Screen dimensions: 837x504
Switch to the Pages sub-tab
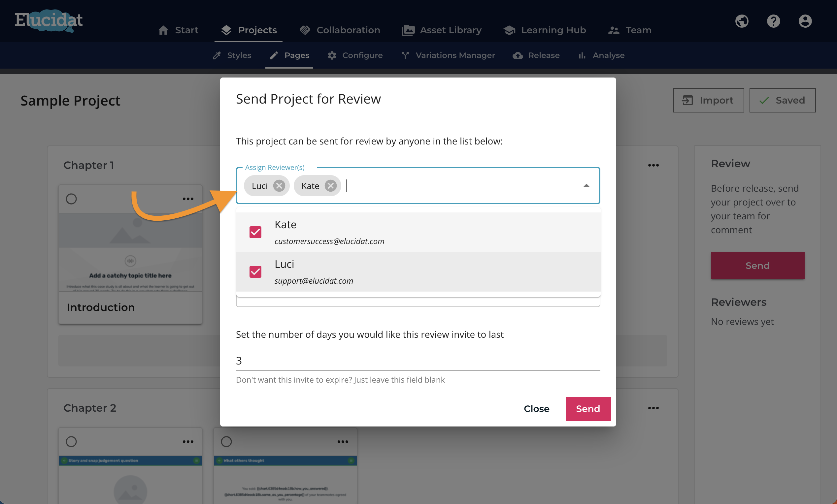coord(289,55)
